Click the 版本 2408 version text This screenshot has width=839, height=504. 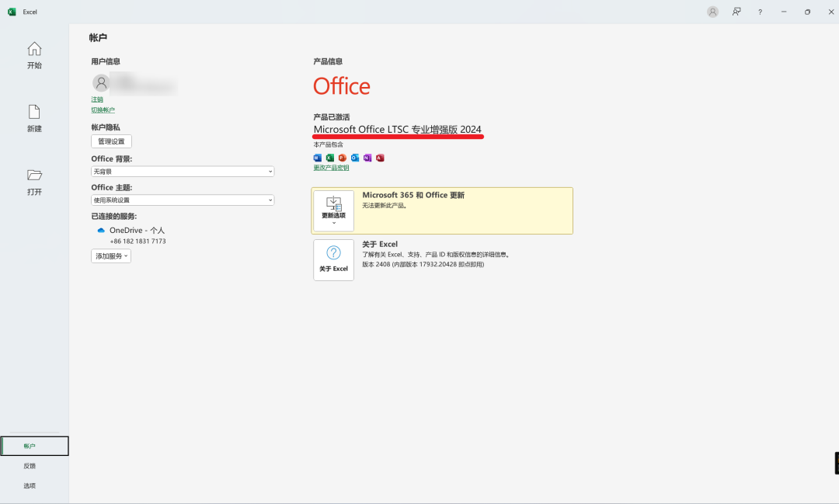(x=423, y=264)
